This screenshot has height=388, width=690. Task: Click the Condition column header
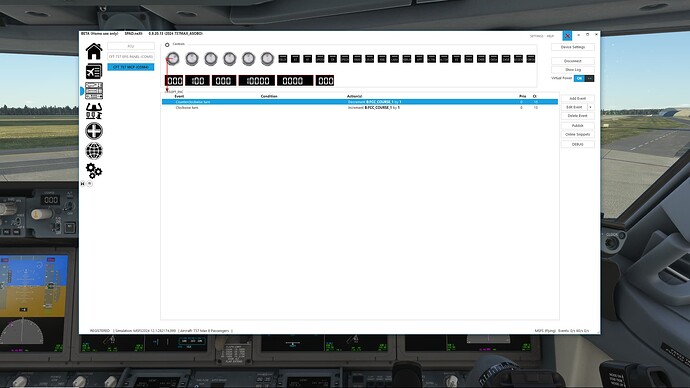pyautogui.click(x=269, y=96)
